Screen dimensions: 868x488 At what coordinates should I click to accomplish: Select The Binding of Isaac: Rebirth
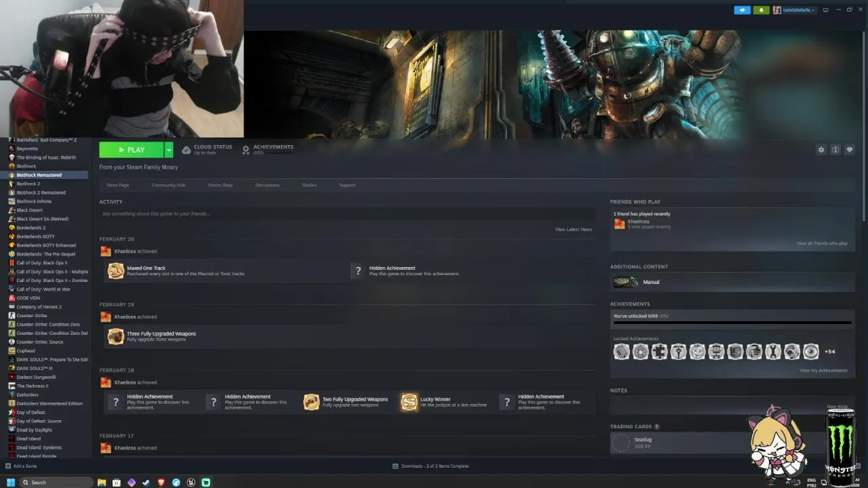click(x=46, y=157)
